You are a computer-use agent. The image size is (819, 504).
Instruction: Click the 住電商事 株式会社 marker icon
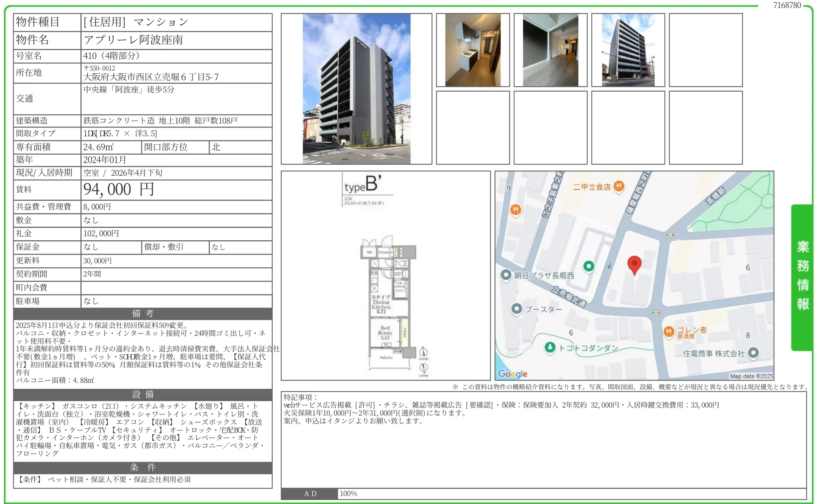(753, 353)
